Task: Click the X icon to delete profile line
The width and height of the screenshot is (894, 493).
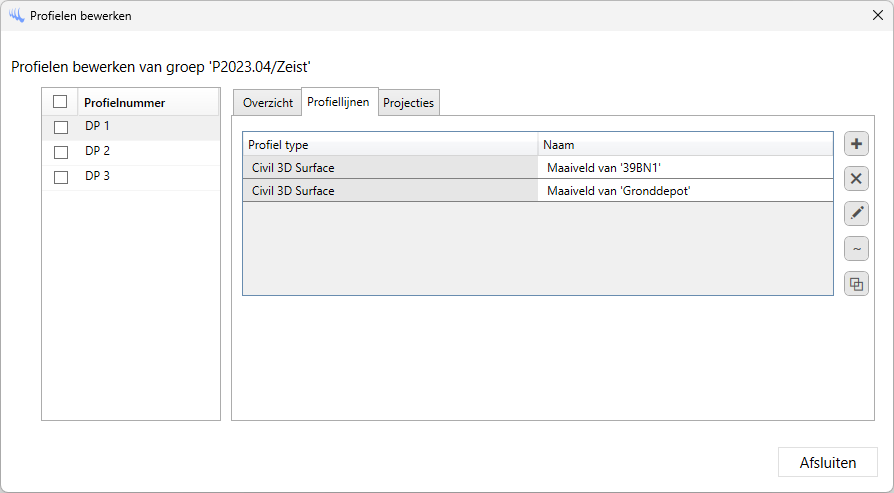Action: (856, 179)
